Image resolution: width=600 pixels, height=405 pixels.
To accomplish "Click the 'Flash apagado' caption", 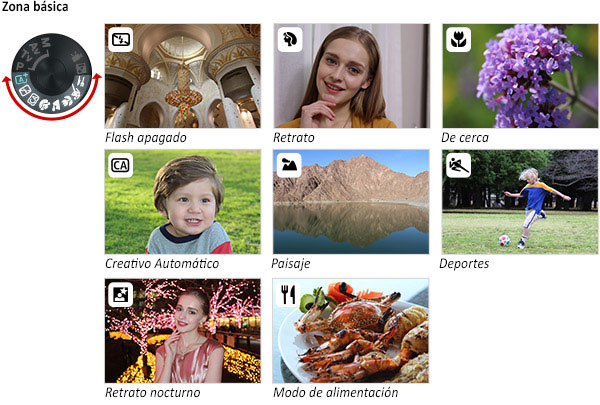I will pyautogui.click(x=146, y=137).
